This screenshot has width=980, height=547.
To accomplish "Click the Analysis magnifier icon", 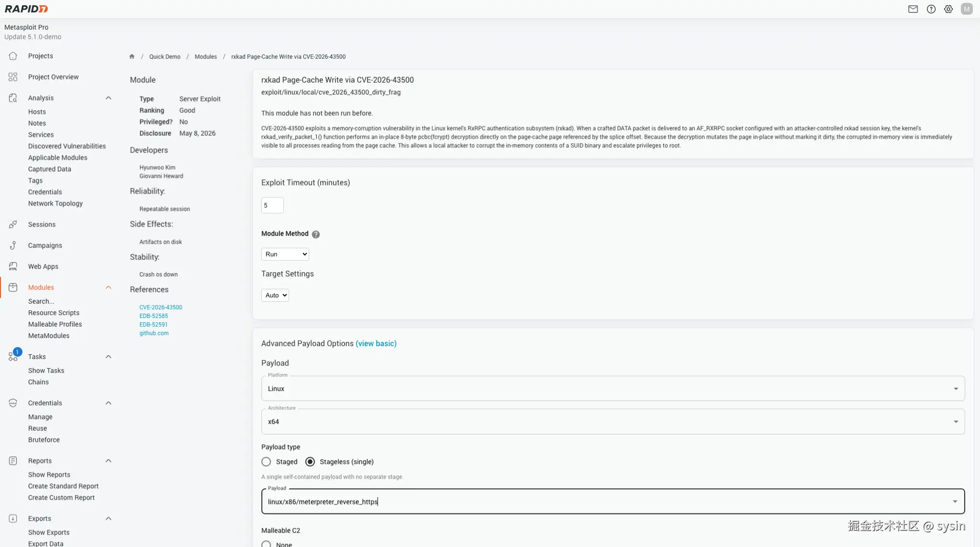I will pos(13,98).
